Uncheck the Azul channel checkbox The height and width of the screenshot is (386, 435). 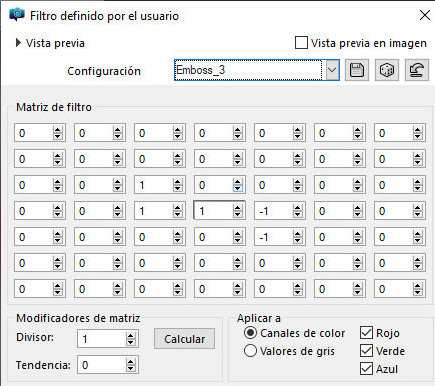coord(366,369)
